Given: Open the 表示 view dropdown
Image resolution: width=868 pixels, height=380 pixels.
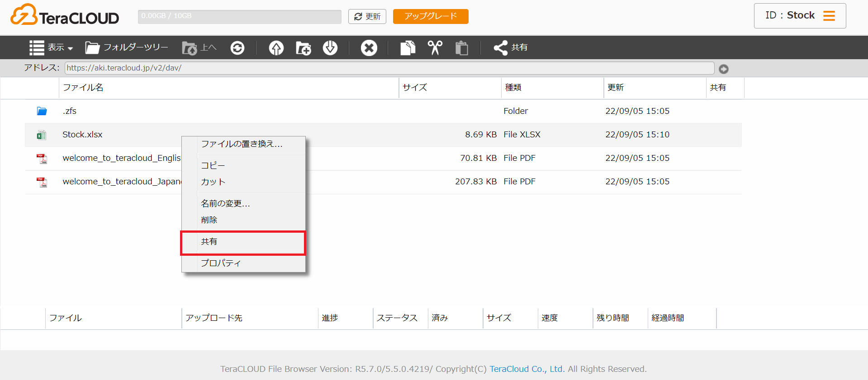Looking at the screenshot, I should click(51, 47).
